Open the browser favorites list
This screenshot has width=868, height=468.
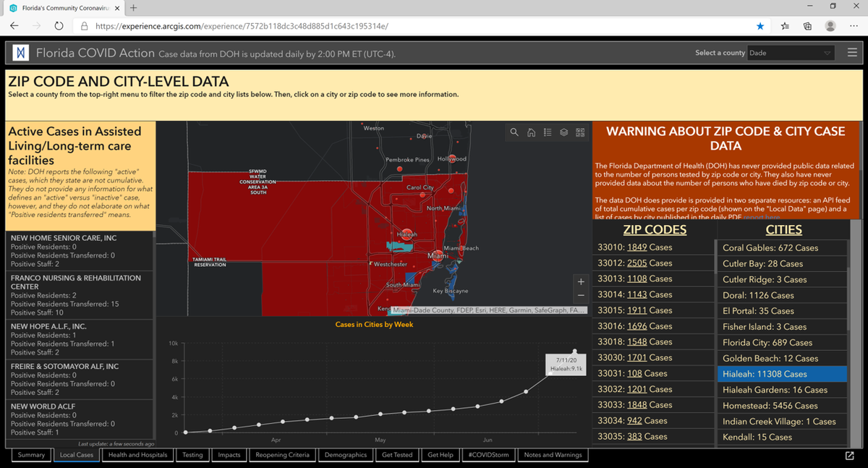click(x=785, y=25)
